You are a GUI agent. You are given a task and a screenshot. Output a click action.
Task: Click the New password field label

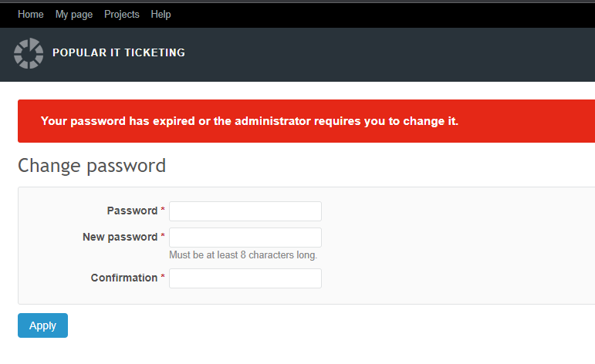120,237
